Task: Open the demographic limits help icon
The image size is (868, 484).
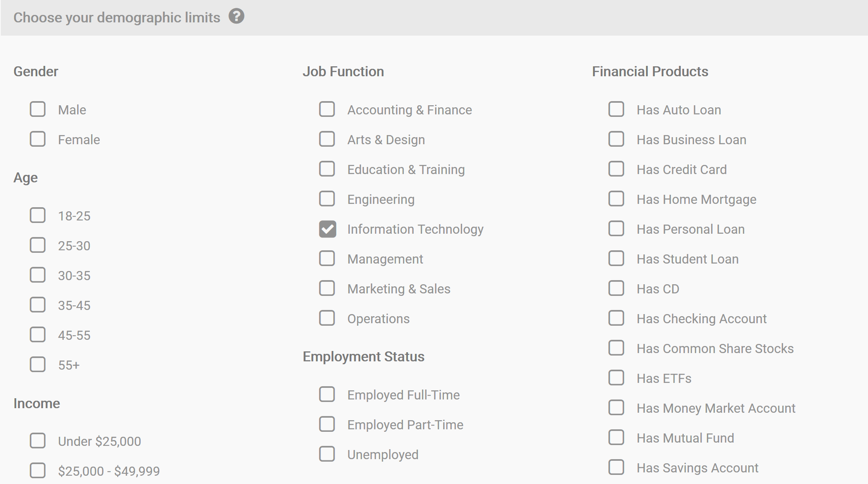Action: pos(236,16)
